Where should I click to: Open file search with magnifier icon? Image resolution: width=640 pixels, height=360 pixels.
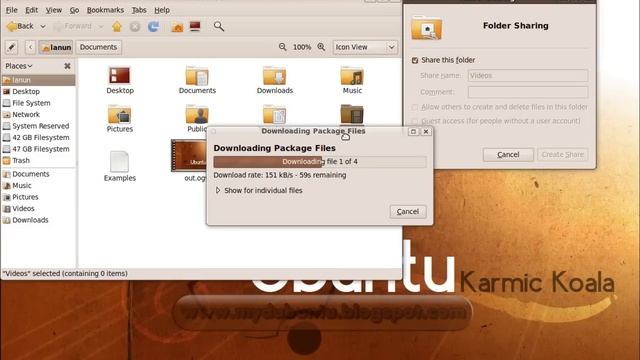(x=219, y=27)
